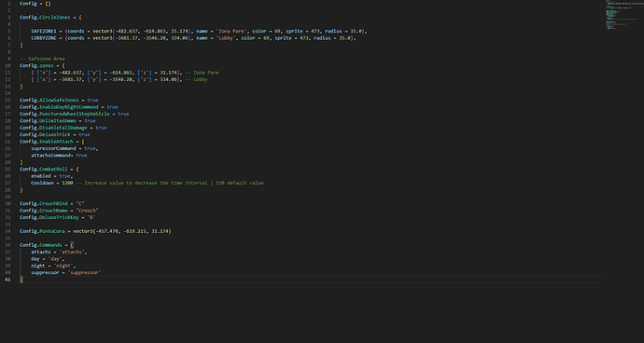Click the '-- Safezone Area' comment
This screenshot has height=343, width=644.
coord(42,59)
